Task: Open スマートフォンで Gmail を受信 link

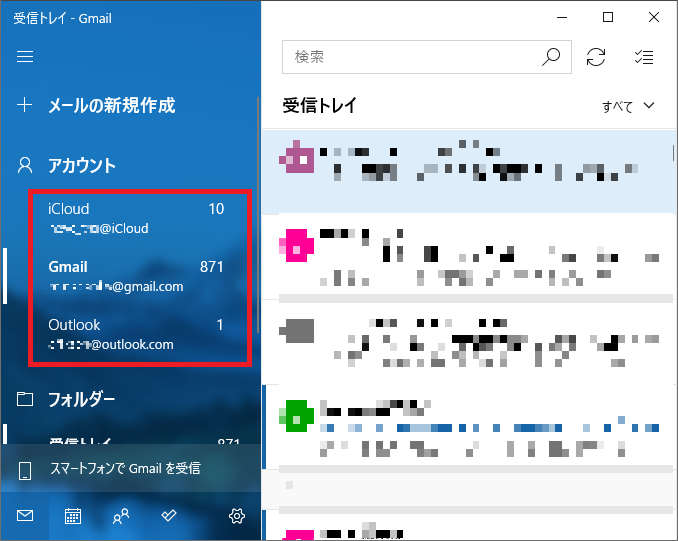Action: [x=125, y=468]
